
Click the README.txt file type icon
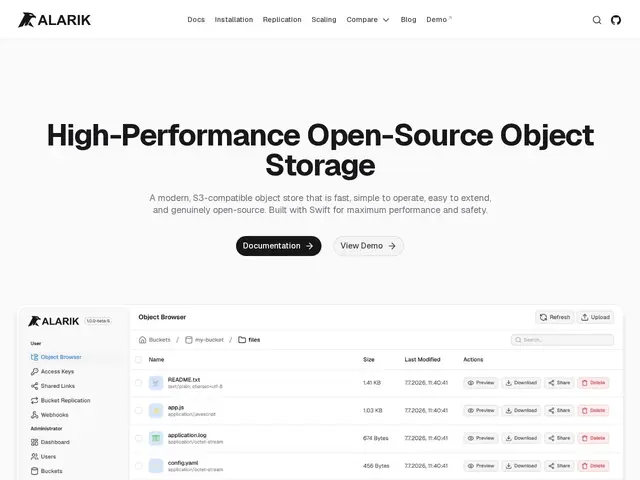click(156, 383)
